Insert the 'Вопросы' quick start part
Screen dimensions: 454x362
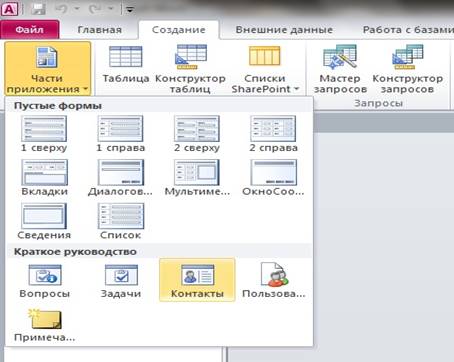coord(45,281)
